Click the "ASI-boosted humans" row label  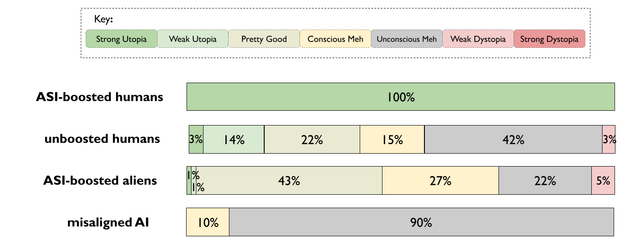click(100, 97)
